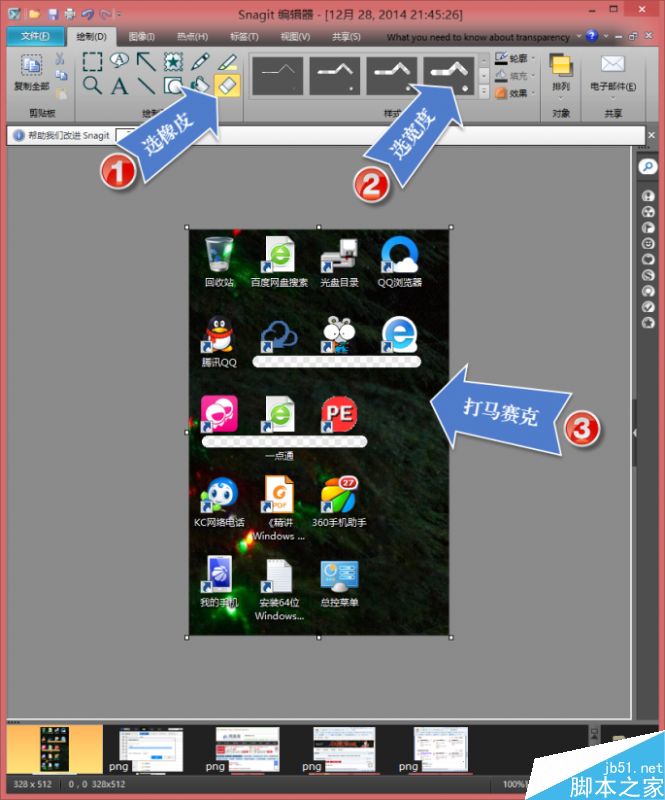Open the fourth png thumbnail in tray
The height and width of the screenshot is (800, 665).
click(x=344, y=749)
